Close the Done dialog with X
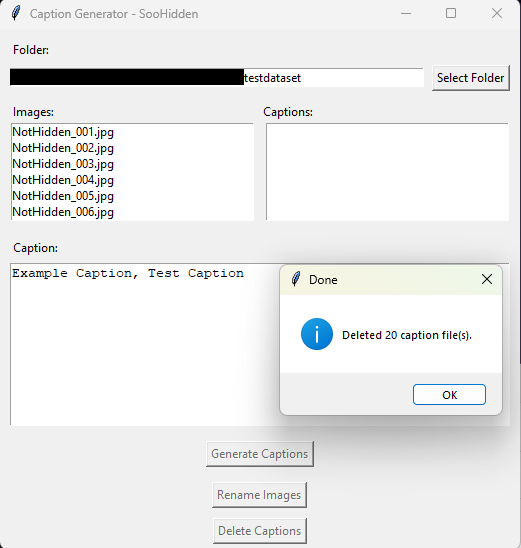The height and width of the screenshot is (548, 521). click(x=487, y=279)
